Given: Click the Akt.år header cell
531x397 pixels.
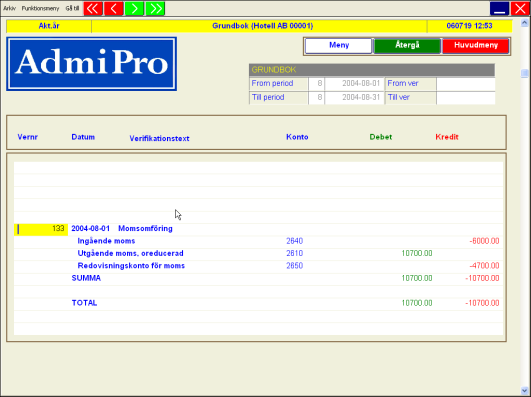Looking at the screenshot, I should pyautogui.click(x=49, y=26).
